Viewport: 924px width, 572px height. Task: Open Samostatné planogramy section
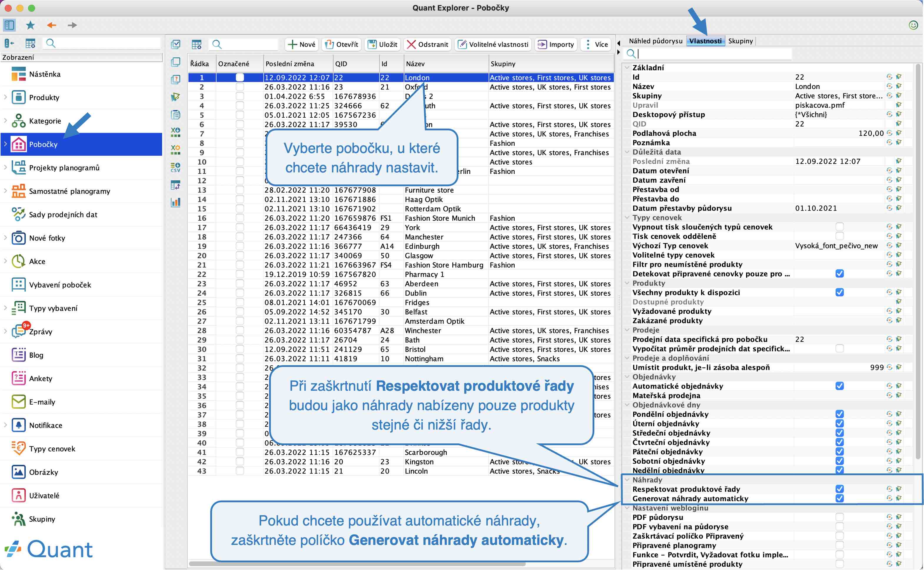pos(70,192)
